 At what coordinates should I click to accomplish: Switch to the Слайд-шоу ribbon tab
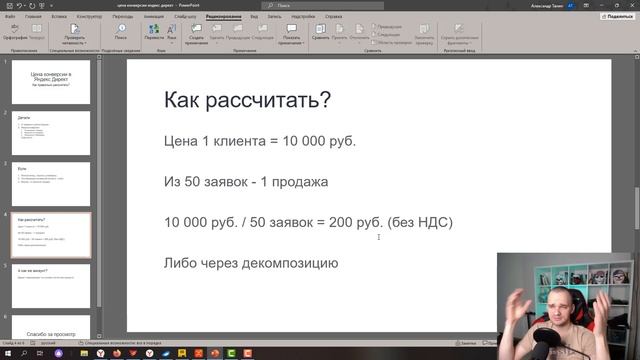pyautogui.click(x=185, y=17)
